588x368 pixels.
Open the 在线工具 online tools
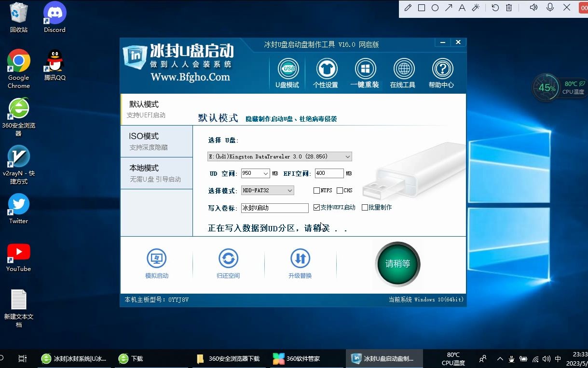pos(403,71)
